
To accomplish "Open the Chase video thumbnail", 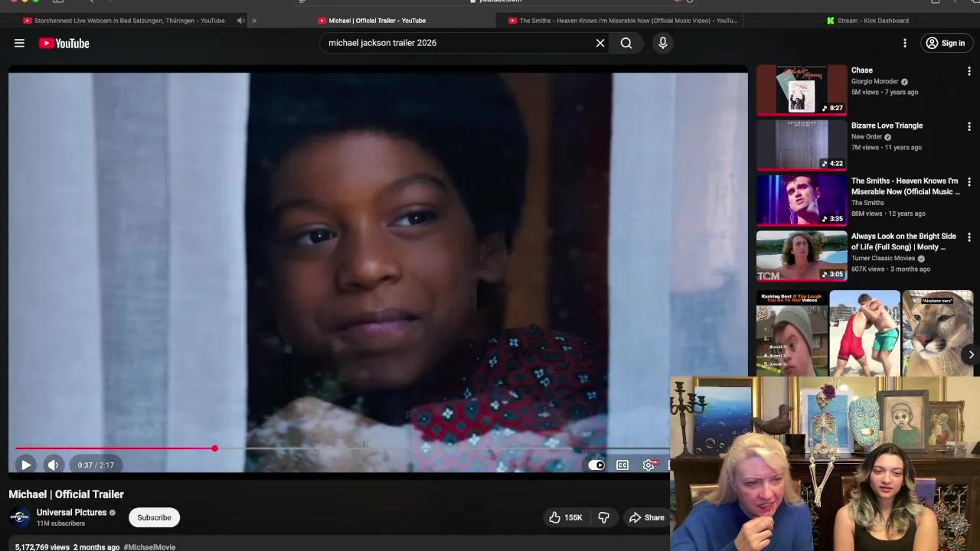I will pos(802,90).
